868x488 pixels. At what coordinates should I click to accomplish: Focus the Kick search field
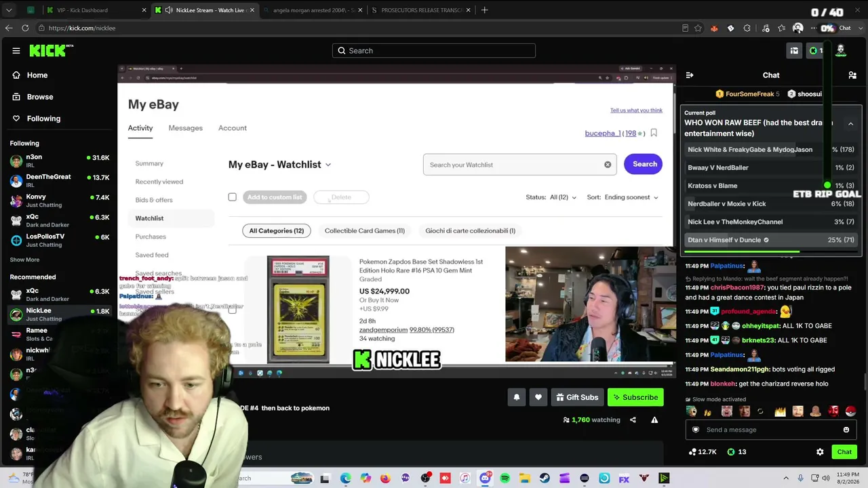point(434,51)
